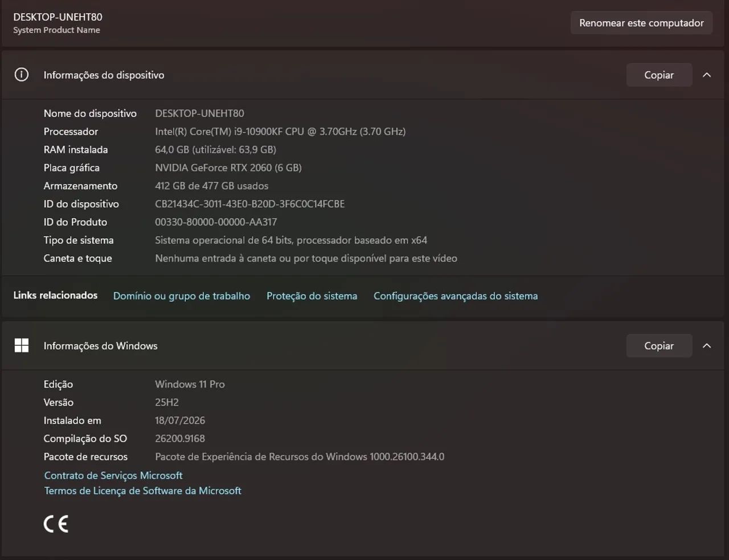729x560 pixels.
Task: Click the Nome do dispositivo value DESKTOP-UNEHT80
Action: (x=199, y=113)
